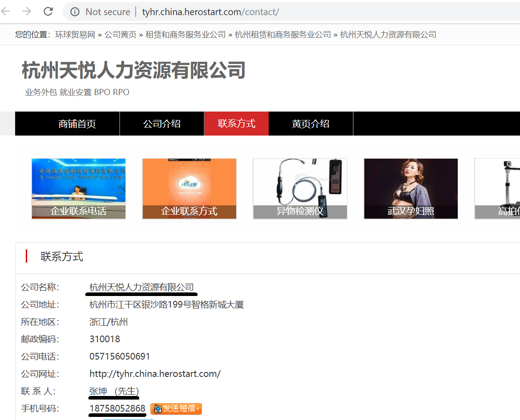Select the 商铺首页 navigation tab

pyautogui.click(x=77, y=124)
